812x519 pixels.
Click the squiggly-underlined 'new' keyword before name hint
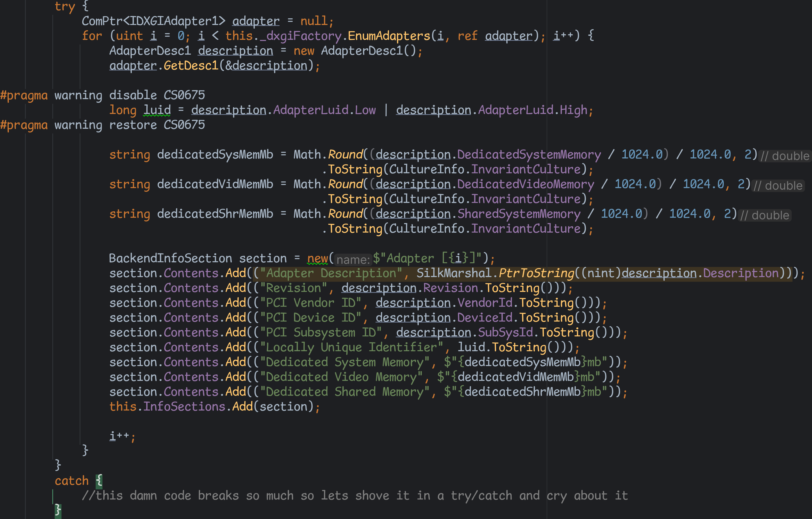[317, 258]
